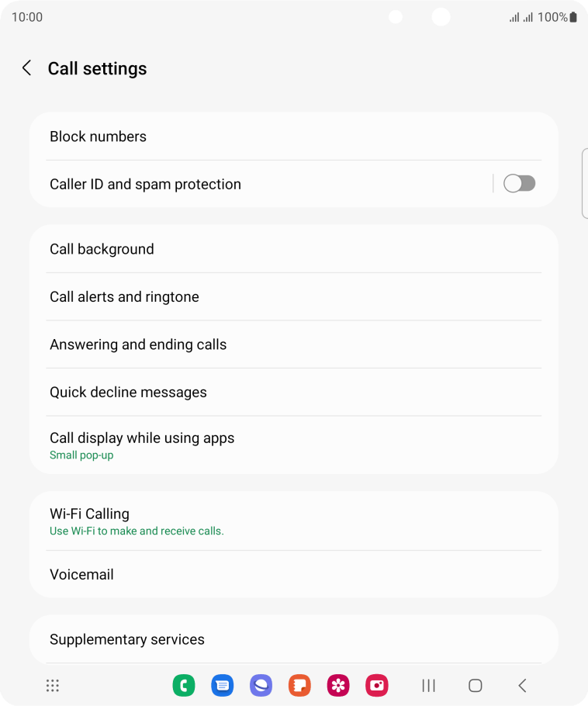
Task: Open Wi-Fi Calling settings
Action: 293,521
